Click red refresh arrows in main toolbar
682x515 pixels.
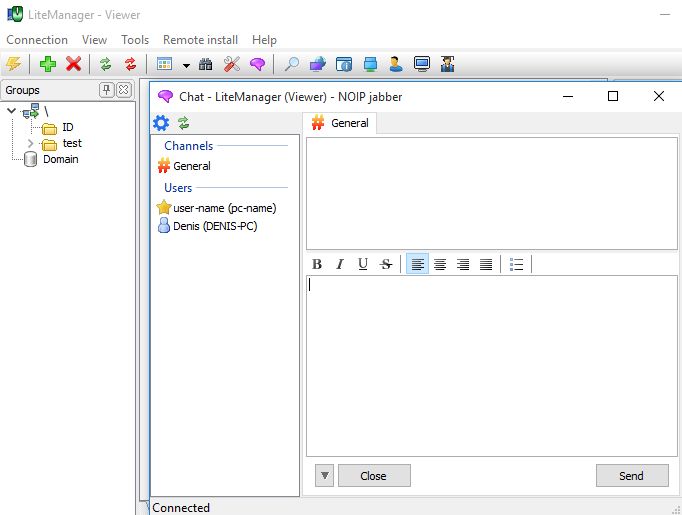(x=130, y=64)
